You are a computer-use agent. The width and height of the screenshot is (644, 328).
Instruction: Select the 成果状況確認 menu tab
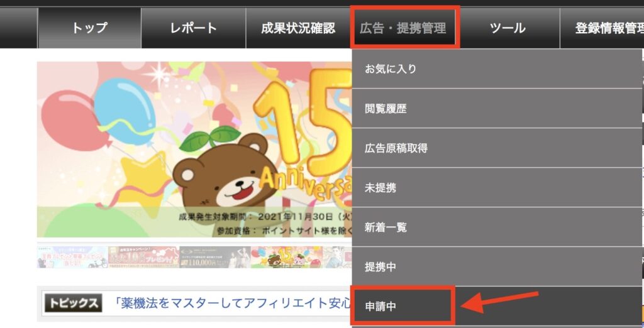tap(298, 28)
